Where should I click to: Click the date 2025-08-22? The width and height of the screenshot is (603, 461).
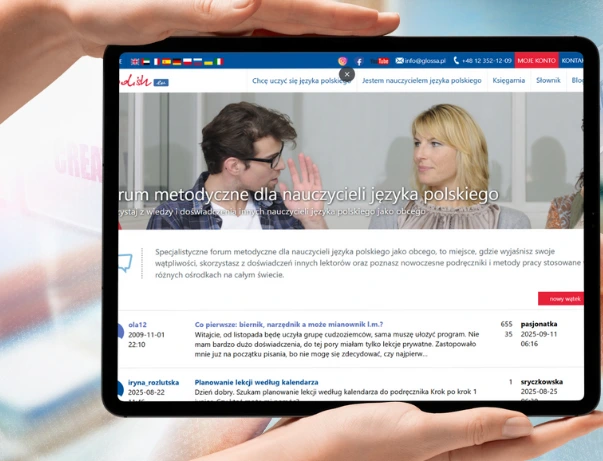(146, 393)
